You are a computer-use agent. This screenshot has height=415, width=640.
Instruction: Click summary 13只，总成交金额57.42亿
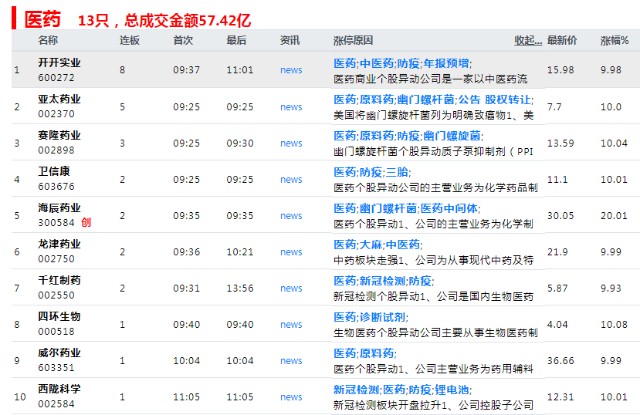164,20
